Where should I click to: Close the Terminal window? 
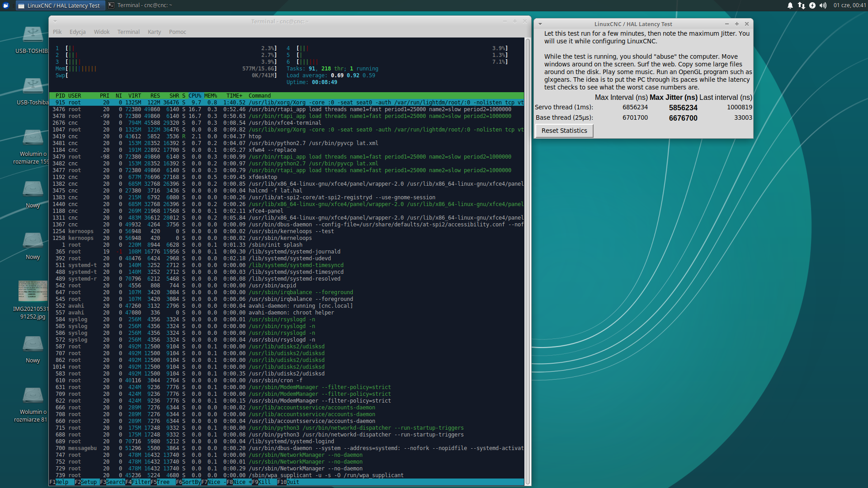pos(525,21)
